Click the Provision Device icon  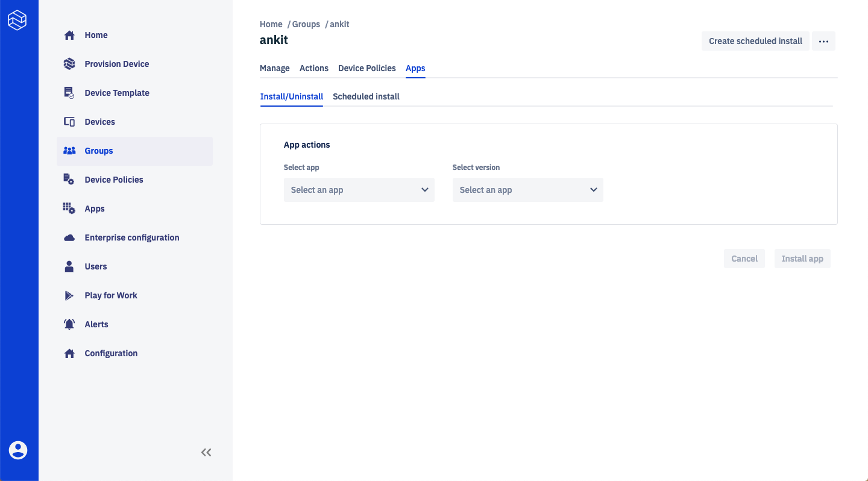(69, 64)
